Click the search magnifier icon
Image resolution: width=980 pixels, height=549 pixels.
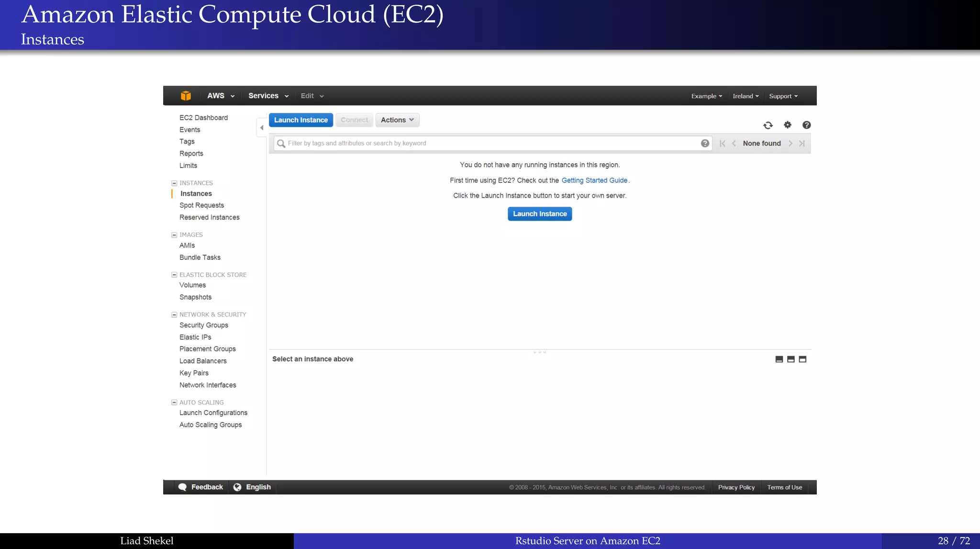[281, 144]
